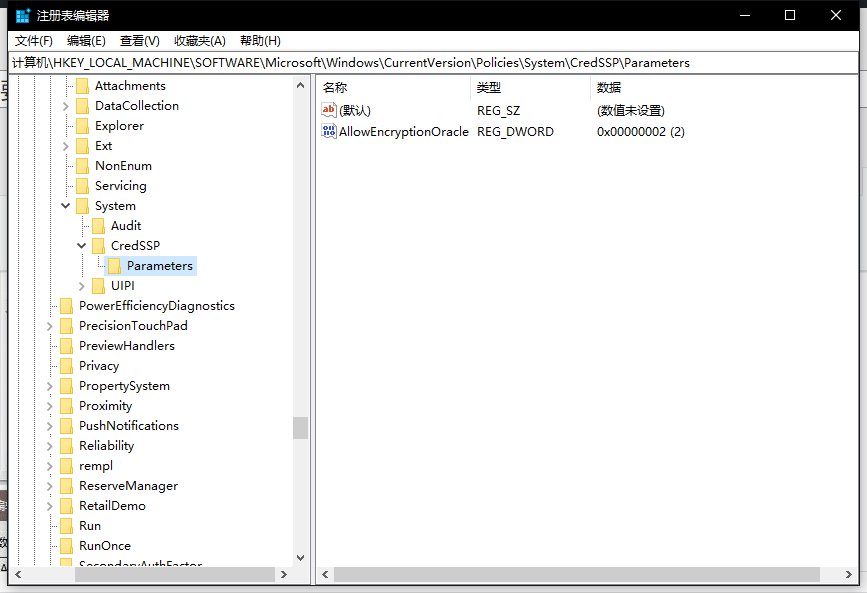Click the Registry Editor app icon in title bar
Image resolution: width=867 pixels, height=593 pixels.
[x=23, y=15]
